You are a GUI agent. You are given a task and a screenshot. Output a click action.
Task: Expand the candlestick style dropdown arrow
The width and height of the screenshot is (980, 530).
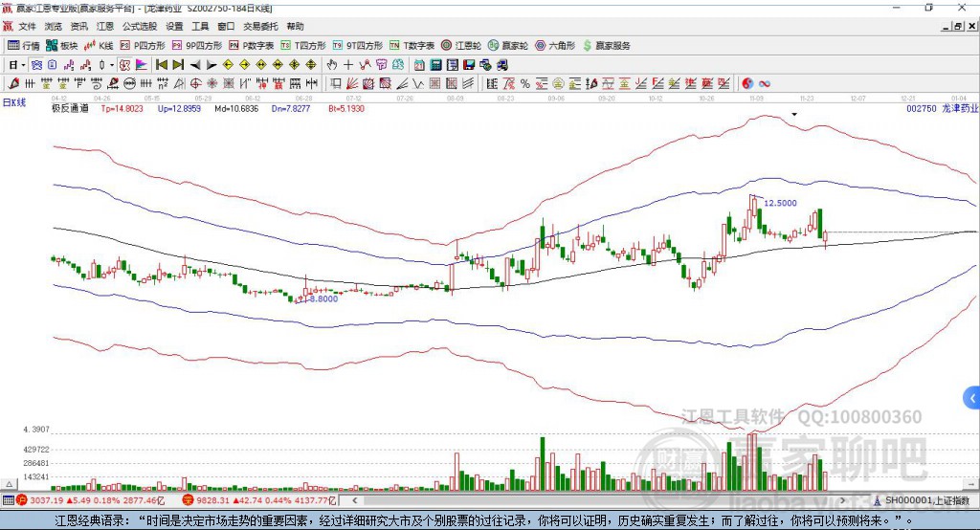click(x=112, y=64)
